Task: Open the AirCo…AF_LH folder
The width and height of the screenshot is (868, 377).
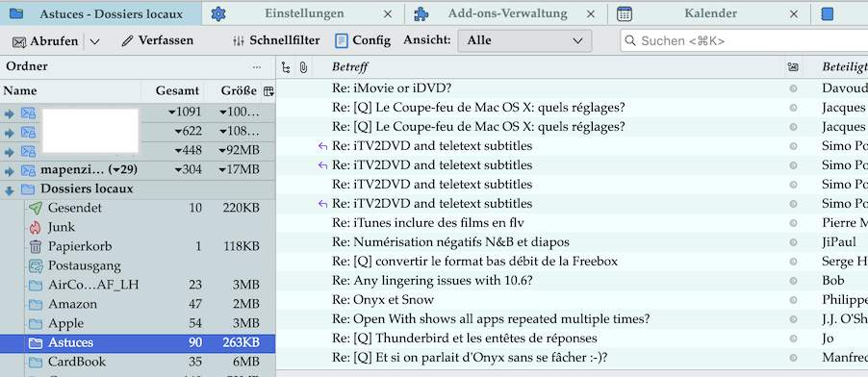Action: [138, 285]
